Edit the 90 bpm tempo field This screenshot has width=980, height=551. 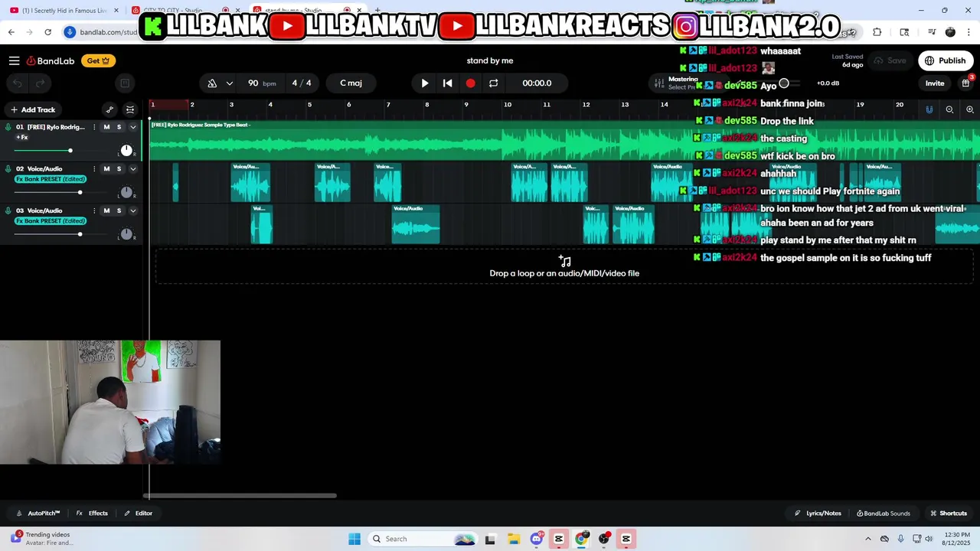click(x=261, y=83)
